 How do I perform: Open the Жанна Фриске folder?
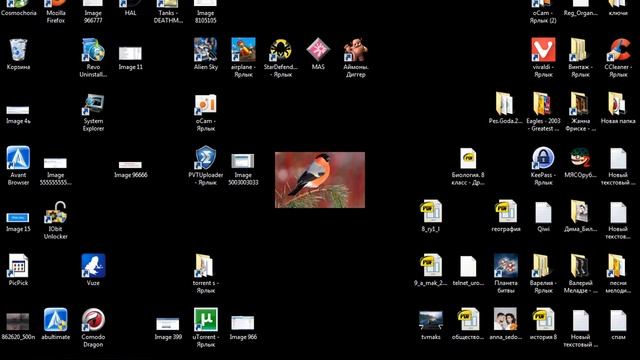pyautogui.click(x=580, y=104)
